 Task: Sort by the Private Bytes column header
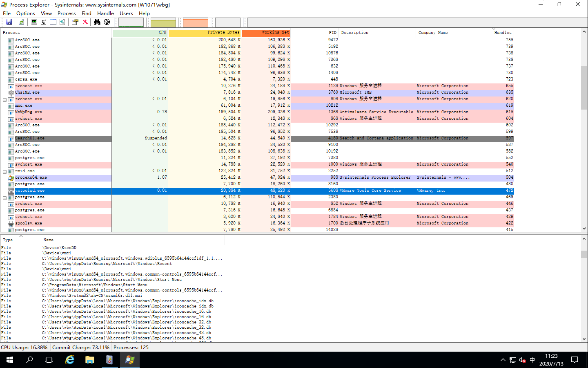pos(205,33)
